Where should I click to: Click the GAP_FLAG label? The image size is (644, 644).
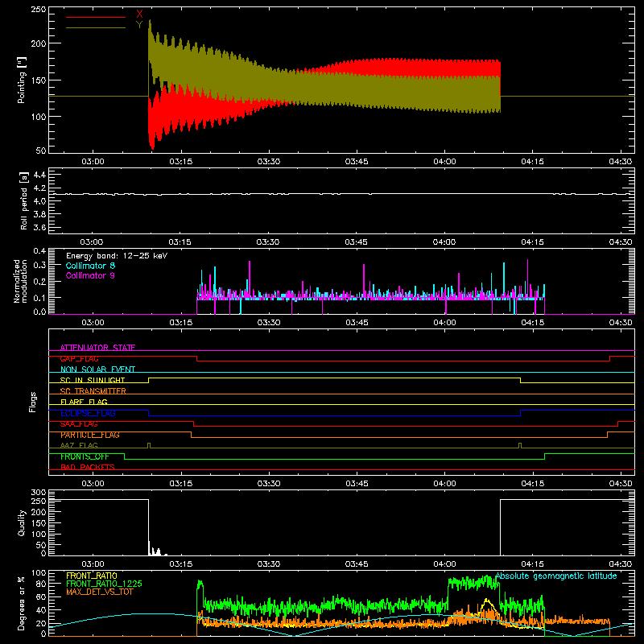[x=79, y=358]
